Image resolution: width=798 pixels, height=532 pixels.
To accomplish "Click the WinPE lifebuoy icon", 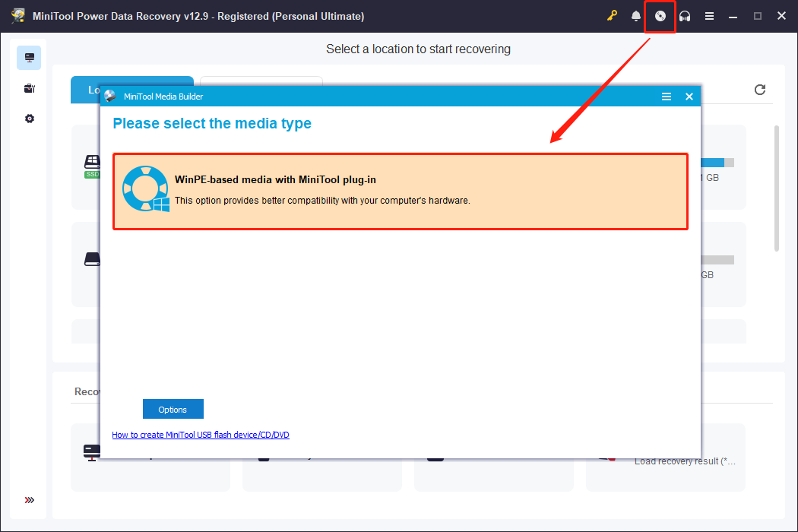I will point(146,188).
